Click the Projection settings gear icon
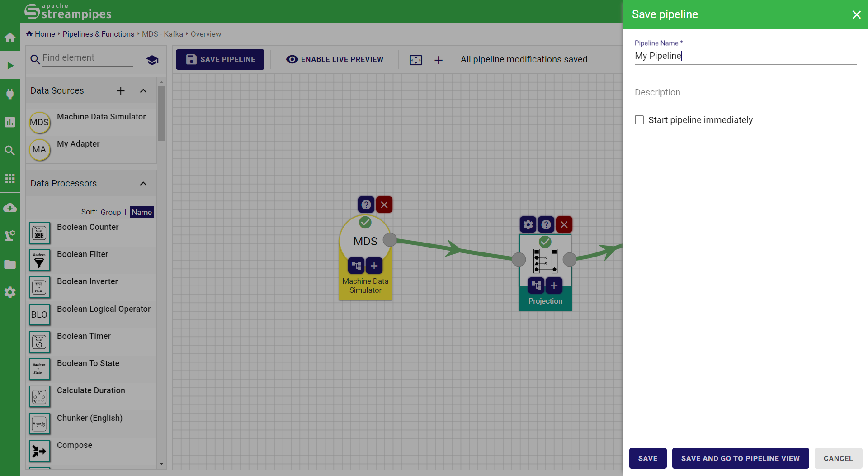Screen dimensions: 868x476 tap(528, 224)
